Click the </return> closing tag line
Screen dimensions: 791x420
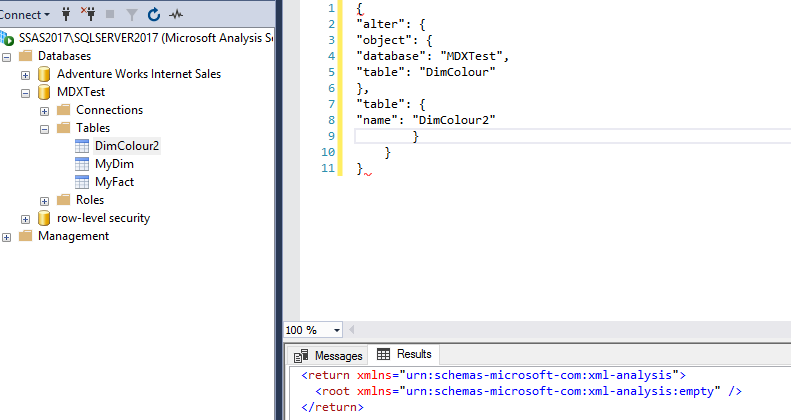(332, 407)
